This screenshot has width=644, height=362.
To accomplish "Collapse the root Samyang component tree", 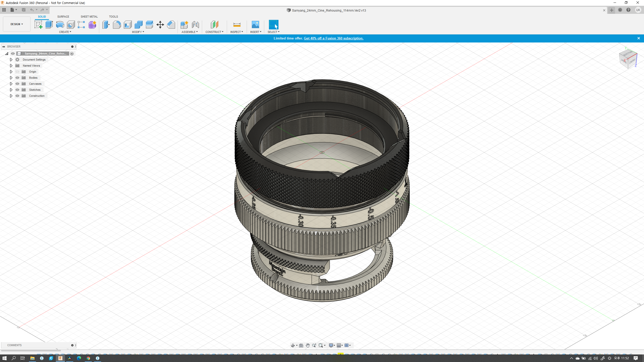I will click(x=7, y=54).
